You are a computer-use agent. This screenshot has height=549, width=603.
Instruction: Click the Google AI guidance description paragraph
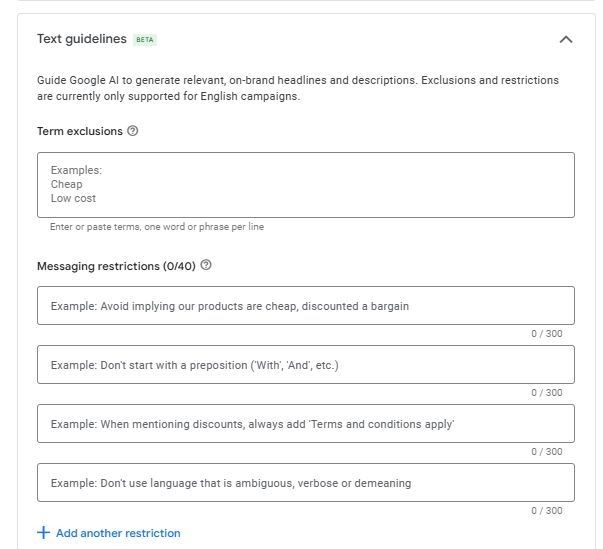click(x=298, y=88)
